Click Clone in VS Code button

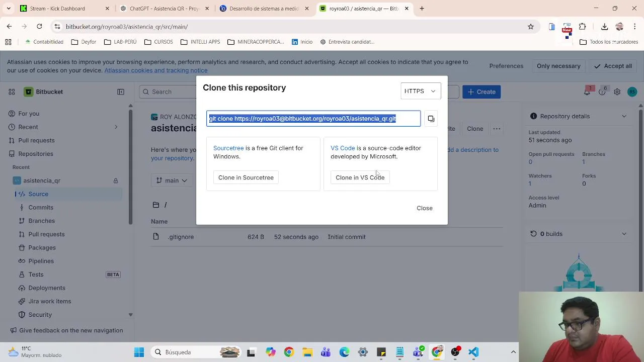(x=360, y=177)
